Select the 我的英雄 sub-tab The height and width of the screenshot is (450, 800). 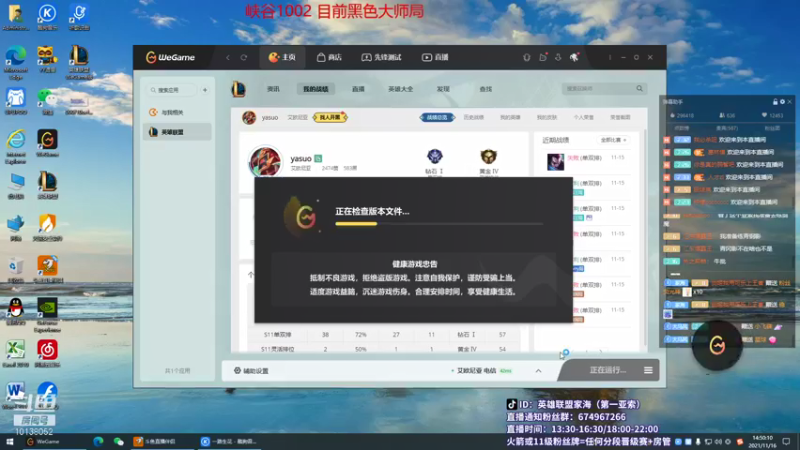[x=510, y=117]
